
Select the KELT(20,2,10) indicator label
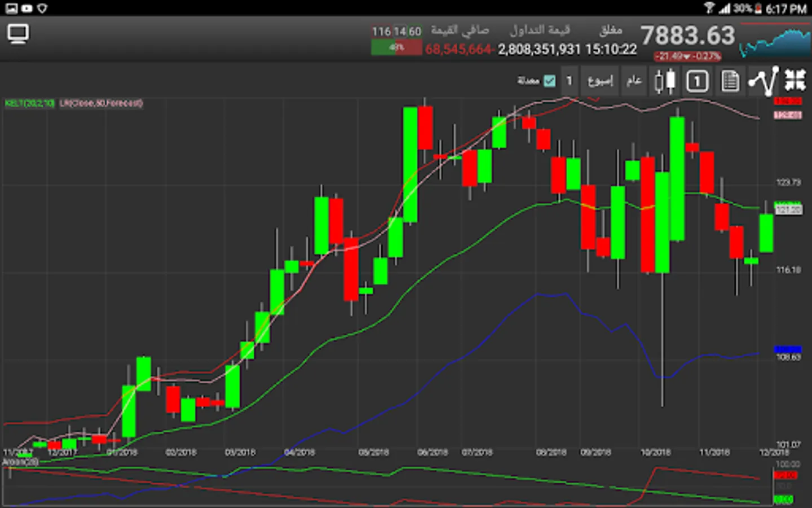point(30,103)
